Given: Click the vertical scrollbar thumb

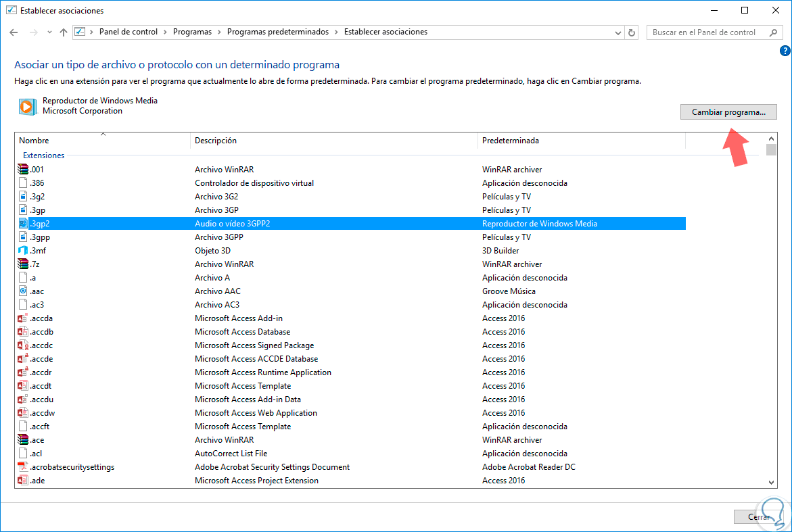Looking at the screenshot, I should pos(771,150).
